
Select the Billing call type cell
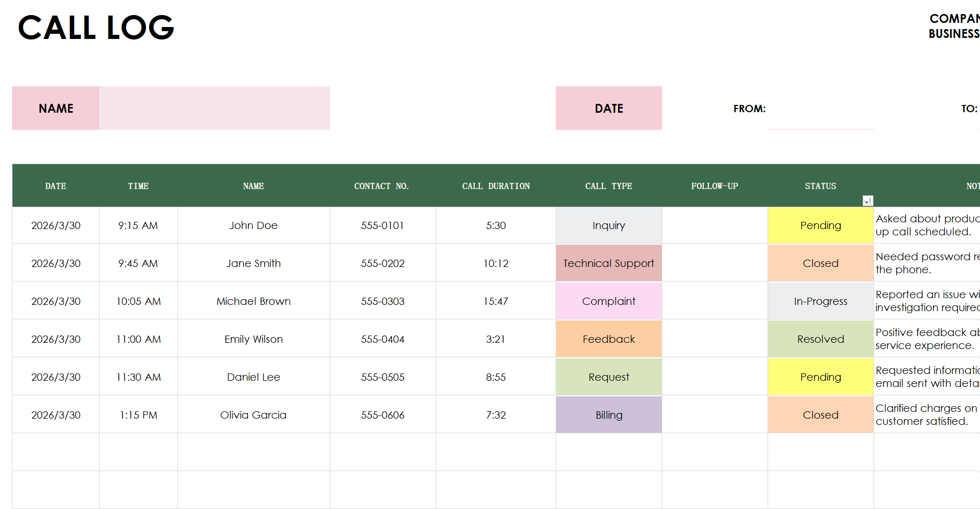tap(609, 415)
